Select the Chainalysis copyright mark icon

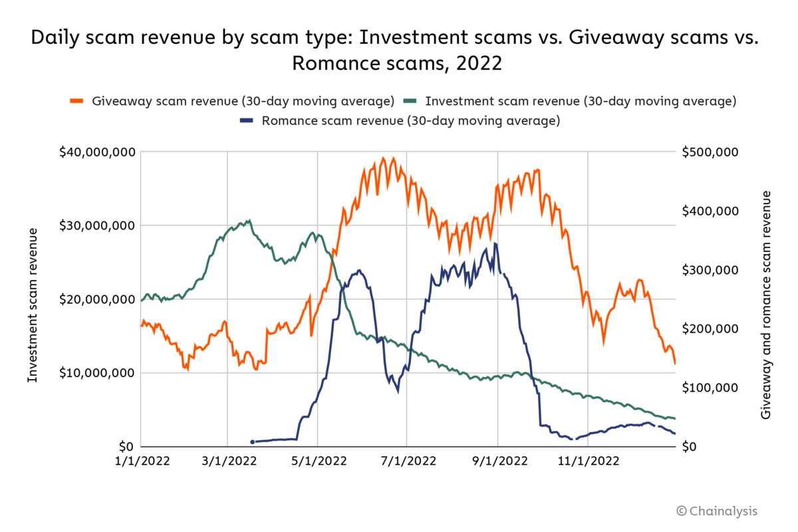tap(681, 511)
